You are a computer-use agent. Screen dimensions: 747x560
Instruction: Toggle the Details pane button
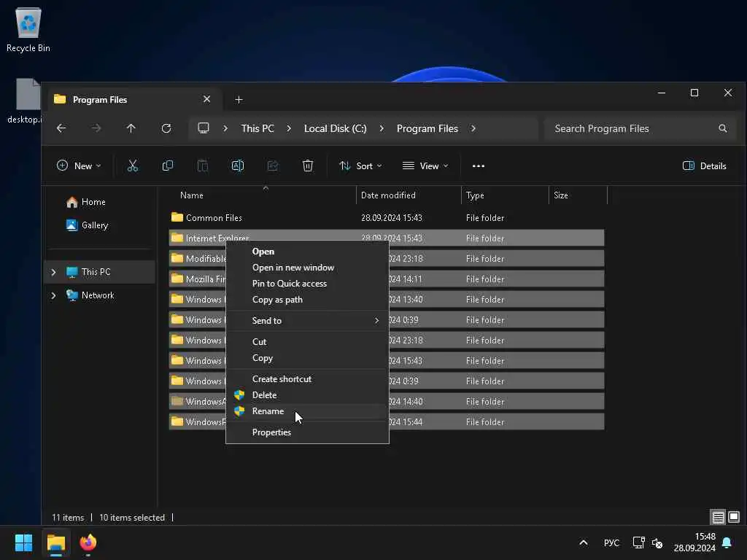point(704,166)
